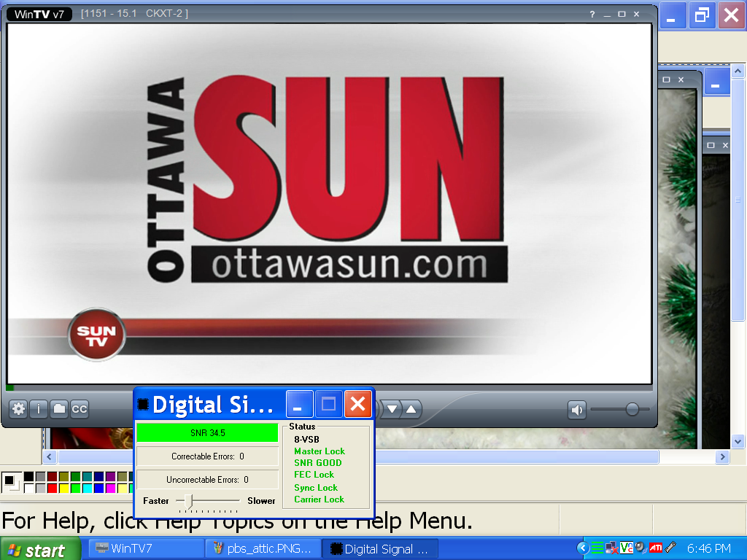Viewport: 747px width, 560px height.
Task: Pick the cyan swatch in Paint palette
Action: pyautogui.click(x=88, y=488)
